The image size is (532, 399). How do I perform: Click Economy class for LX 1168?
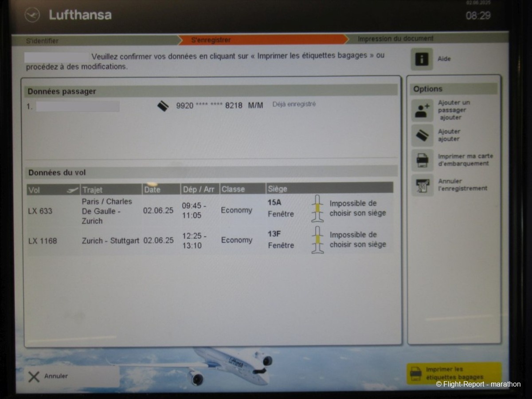pos(237,240)
